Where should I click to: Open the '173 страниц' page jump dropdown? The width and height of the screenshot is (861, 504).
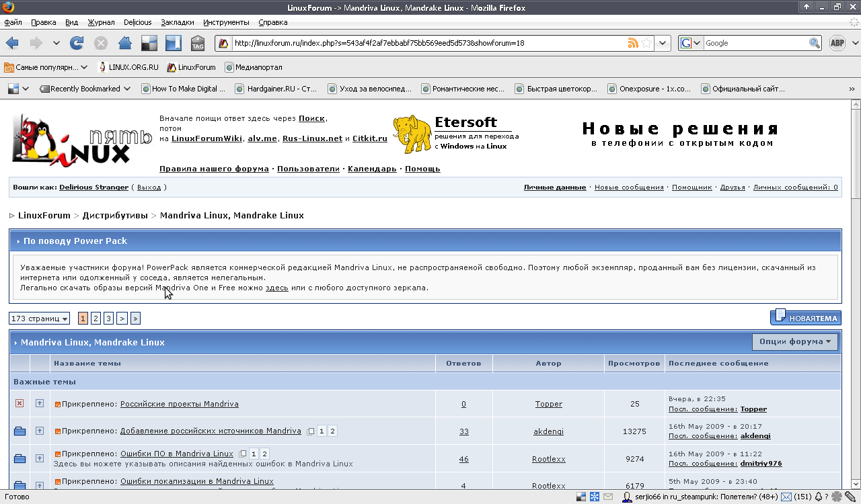(x=40, y=319)
